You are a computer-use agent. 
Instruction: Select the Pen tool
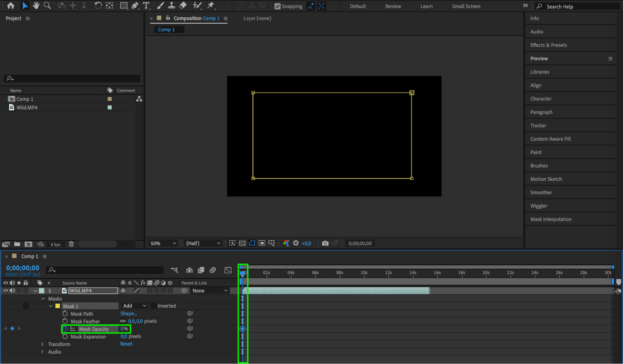tap(135, 6)
